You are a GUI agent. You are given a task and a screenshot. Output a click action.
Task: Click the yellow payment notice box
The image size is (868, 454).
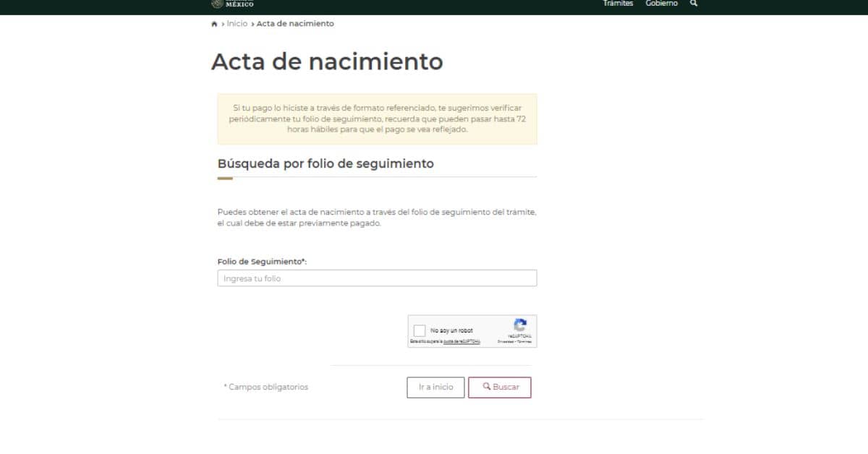point(377,119)
